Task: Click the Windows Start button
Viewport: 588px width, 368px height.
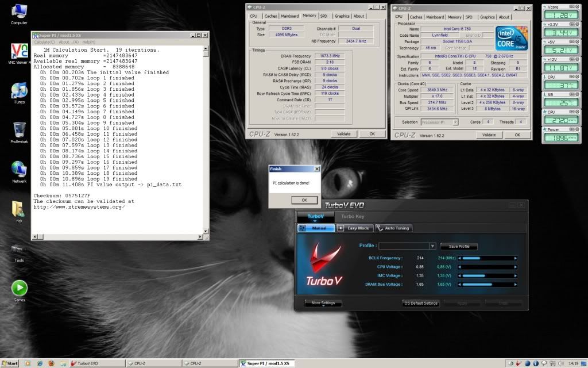Action: click(x=10, y=363)
